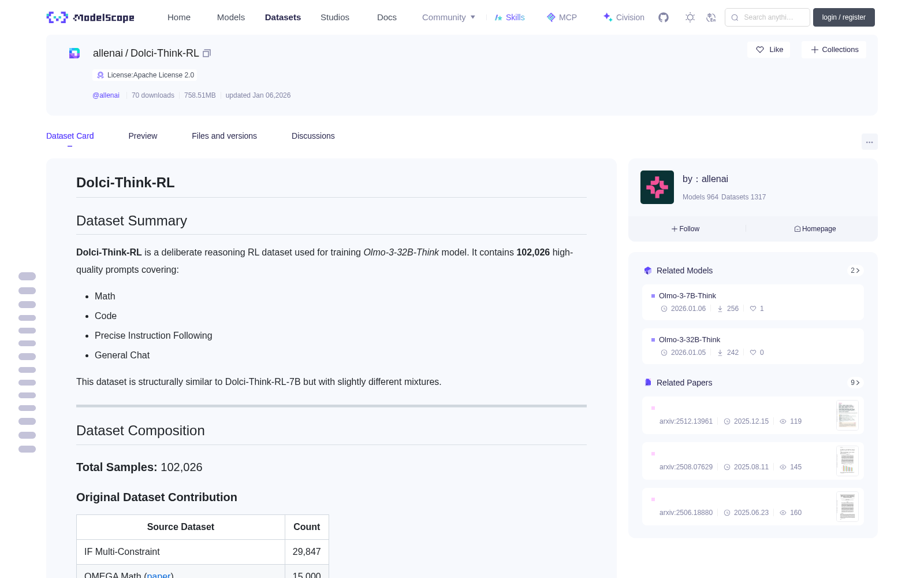The image size is (924, 578).
Task: Click the MCP diamond icon
Action: pyautogui.click(x=551, y=17)
